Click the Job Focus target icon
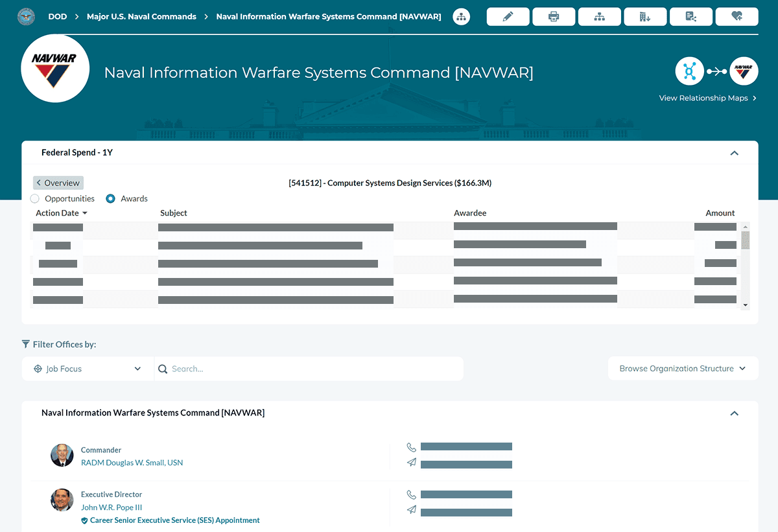Image resolution: width=778 pixels, height=532 pixels. click(x=38, y=369)
